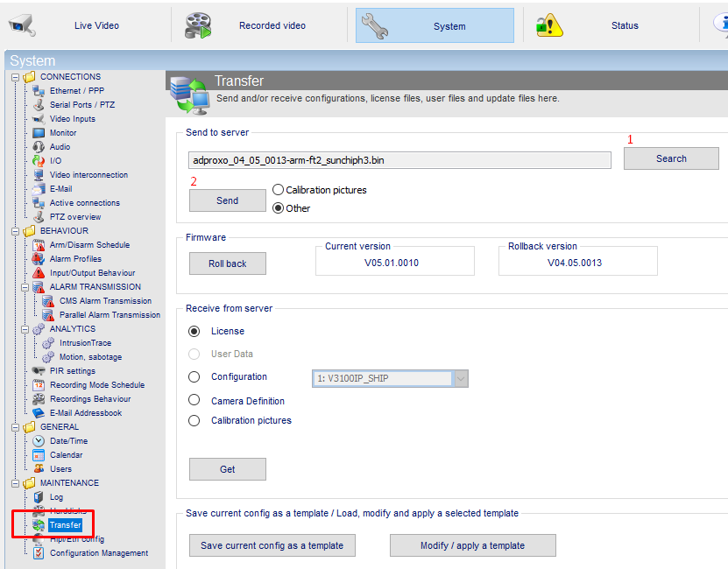Open the Date/Time clock icon
Viewport: 728px width, 569px height.
click(x=39, y=441)
